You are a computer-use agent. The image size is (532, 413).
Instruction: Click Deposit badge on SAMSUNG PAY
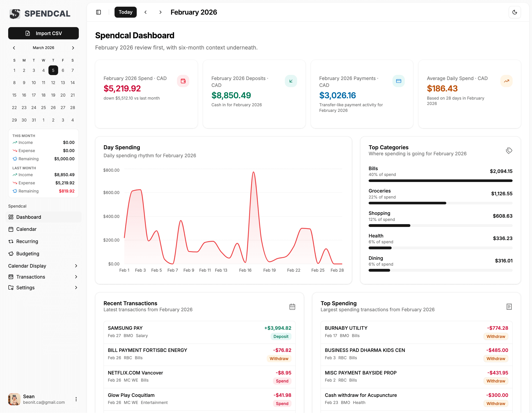pos(281,337)
